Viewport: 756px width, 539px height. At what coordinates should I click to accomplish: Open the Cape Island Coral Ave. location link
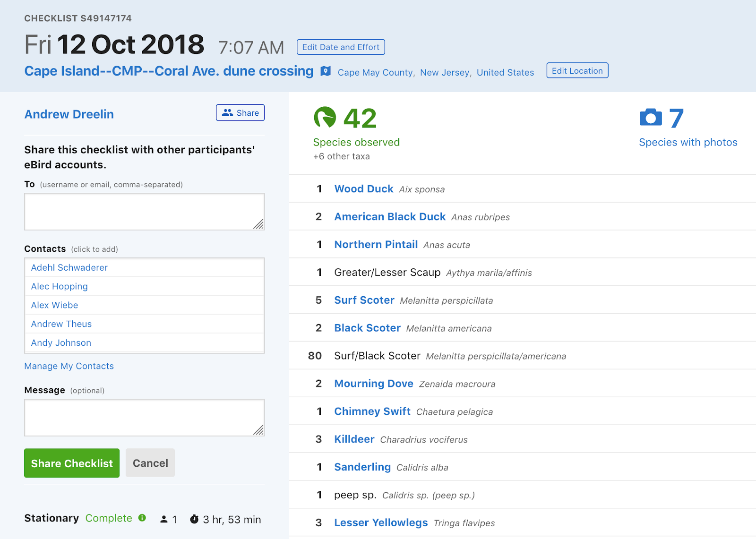(169, 71)
